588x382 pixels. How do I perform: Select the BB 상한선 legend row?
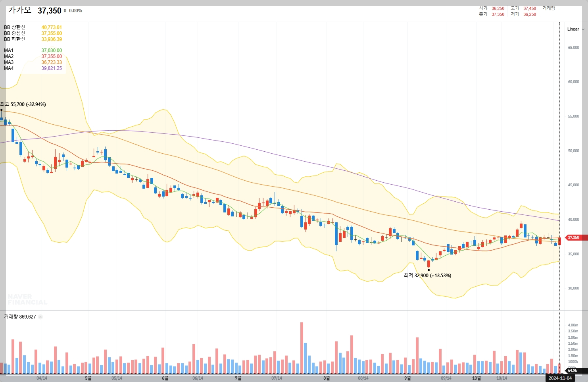pos(33,27)
